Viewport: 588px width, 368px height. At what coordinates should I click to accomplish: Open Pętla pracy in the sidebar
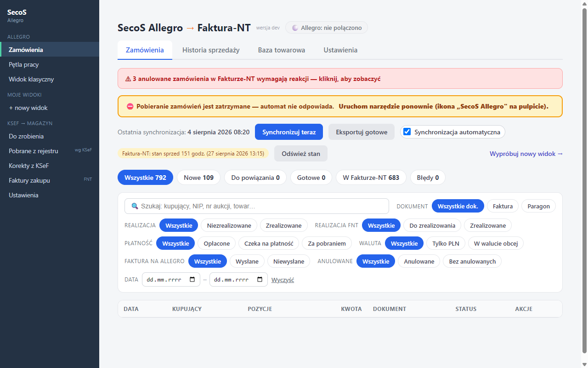50,64
